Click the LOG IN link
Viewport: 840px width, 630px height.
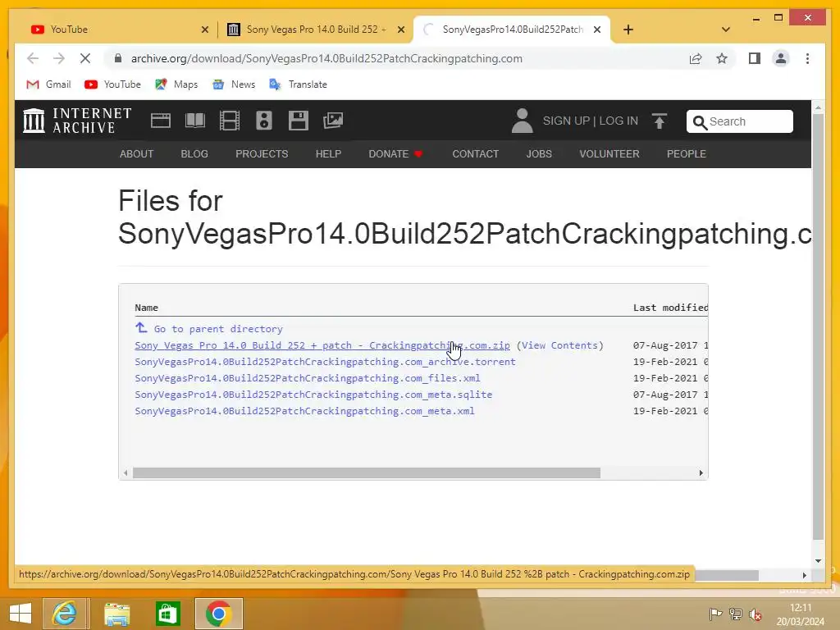619,121
